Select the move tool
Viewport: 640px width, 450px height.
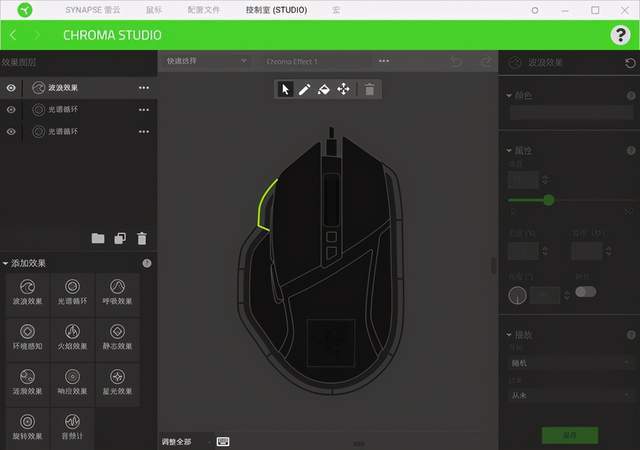(x=343, y=89)
